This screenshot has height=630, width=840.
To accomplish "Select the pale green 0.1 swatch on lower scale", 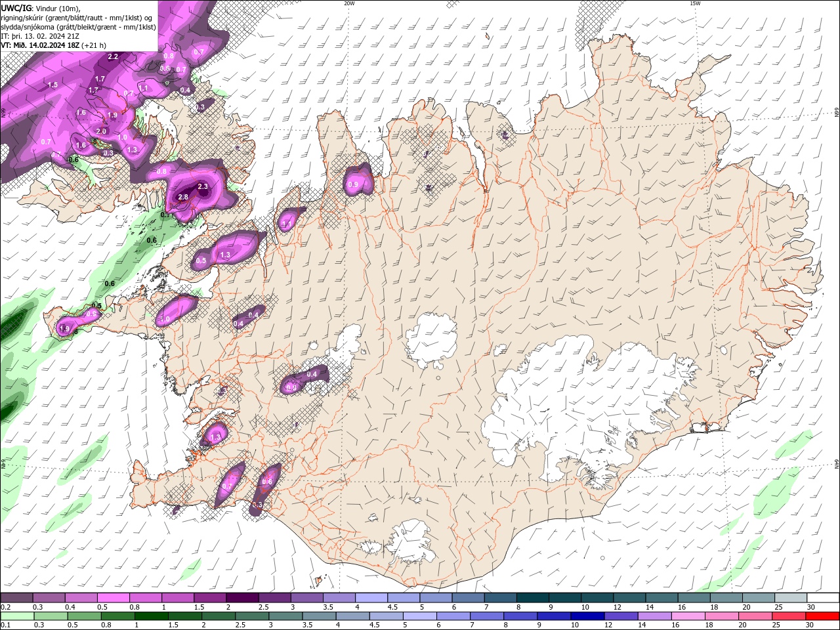I will 17,616.
